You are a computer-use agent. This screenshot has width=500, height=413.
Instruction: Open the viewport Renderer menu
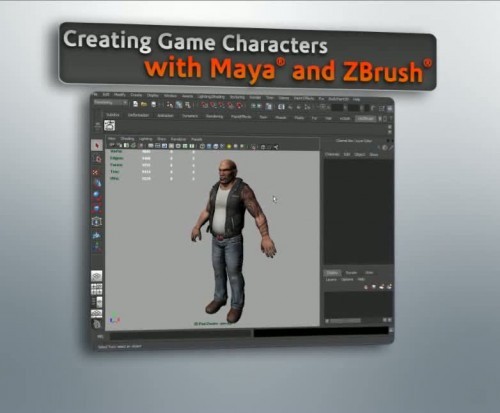click(x=178, y=139)
